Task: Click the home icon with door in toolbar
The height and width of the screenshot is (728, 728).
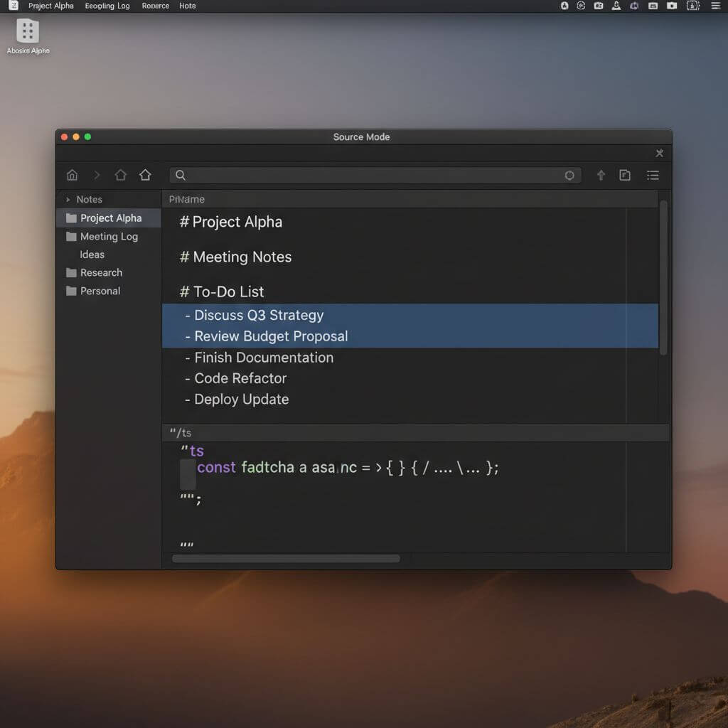Action: point(72,175)
